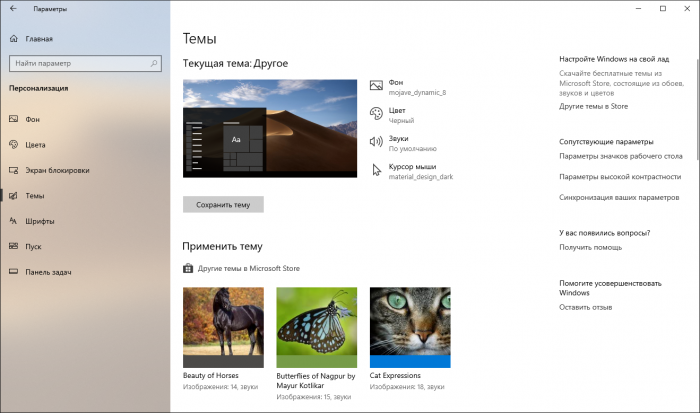Click По умолчанию sounds value
700x413 pixels.
click(x=412, y=149)
